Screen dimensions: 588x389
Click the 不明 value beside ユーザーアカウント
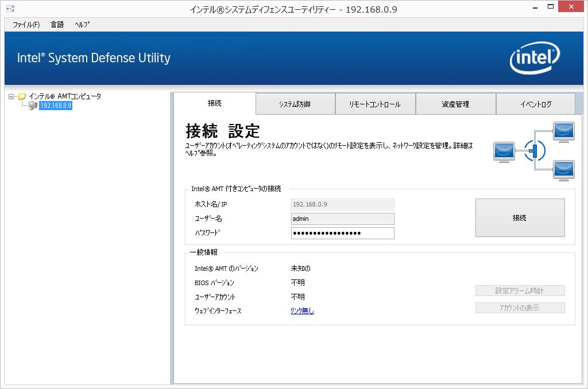(x=298, y=297)
